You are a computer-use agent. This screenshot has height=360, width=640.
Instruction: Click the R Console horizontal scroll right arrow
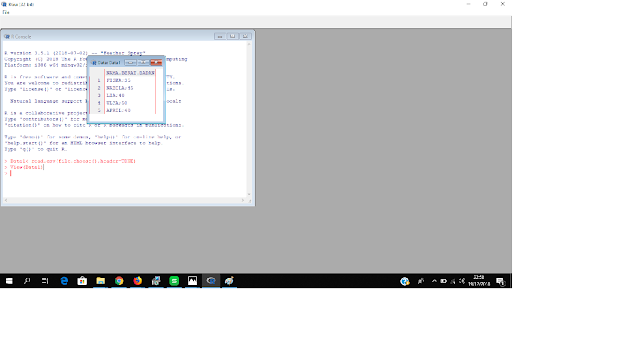pyautogui.click(x=243, y=200)
